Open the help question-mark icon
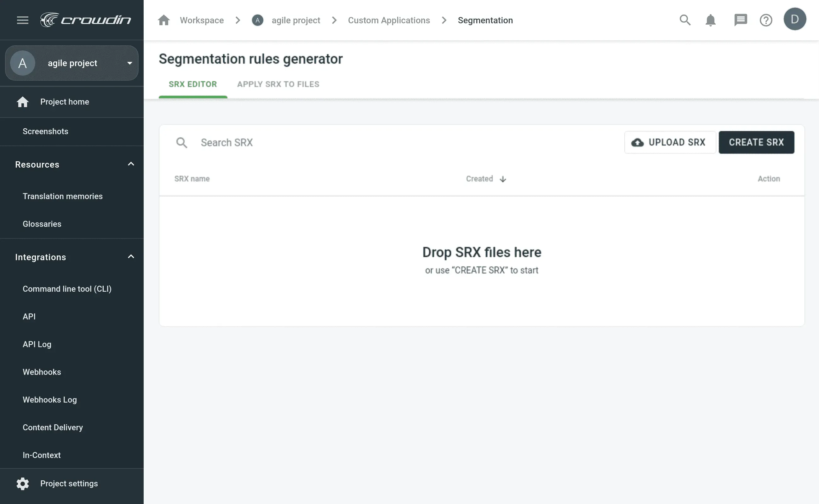 (x=766, y=20)
